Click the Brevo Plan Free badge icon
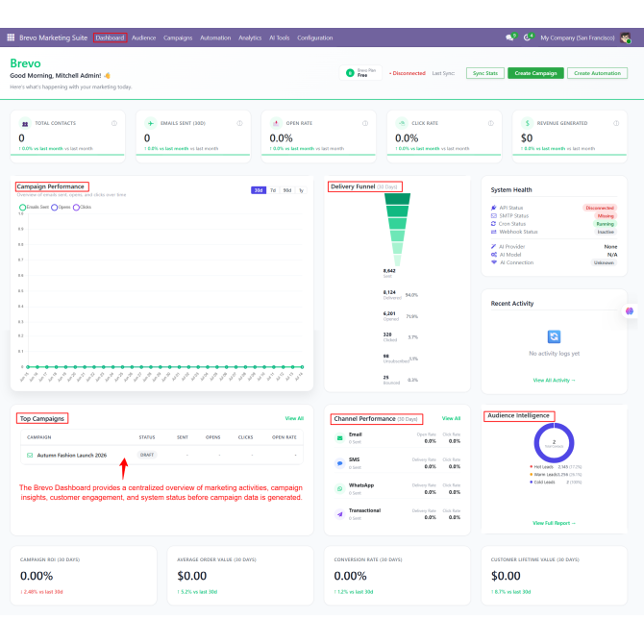Viewport: 644px width, 644px height. tap(350, 73)
